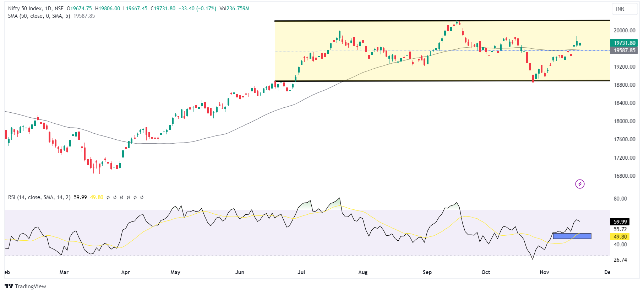Click the purple lightning bolt icon
644x294 pixels.
(x=579, y=184)
